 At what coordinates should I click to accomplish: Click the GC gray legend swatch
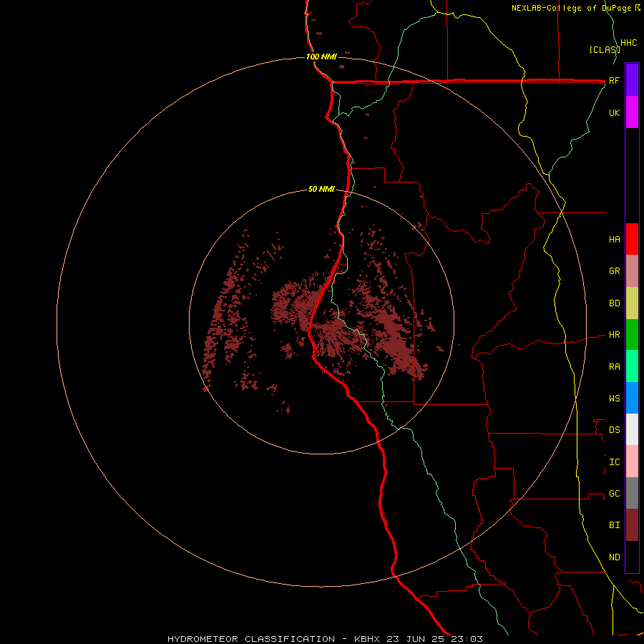click(632, 493)
